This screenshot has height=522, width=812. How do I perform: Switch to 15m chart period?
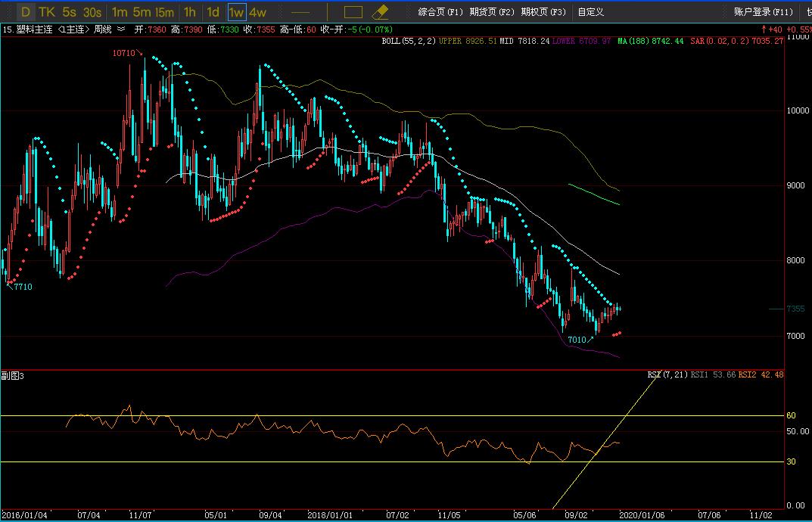[x=165, y=12]
